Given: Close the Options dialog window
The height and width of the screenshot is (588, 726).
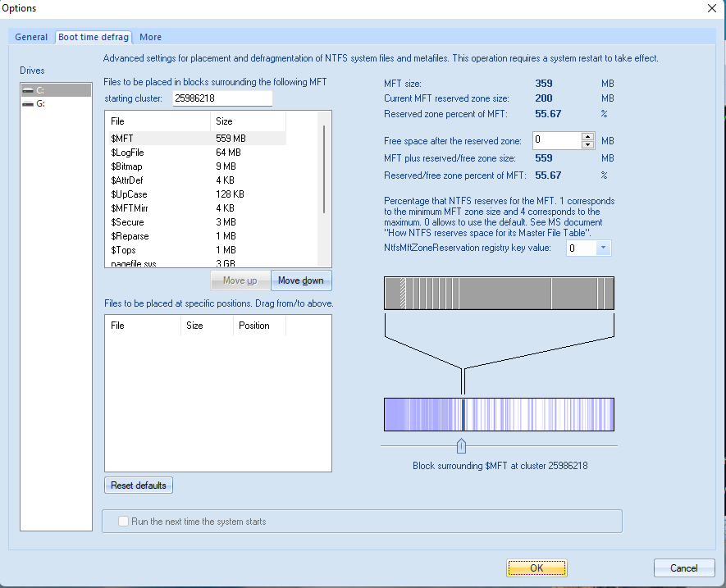Looking at the screenshot, I should coord(710,8).
